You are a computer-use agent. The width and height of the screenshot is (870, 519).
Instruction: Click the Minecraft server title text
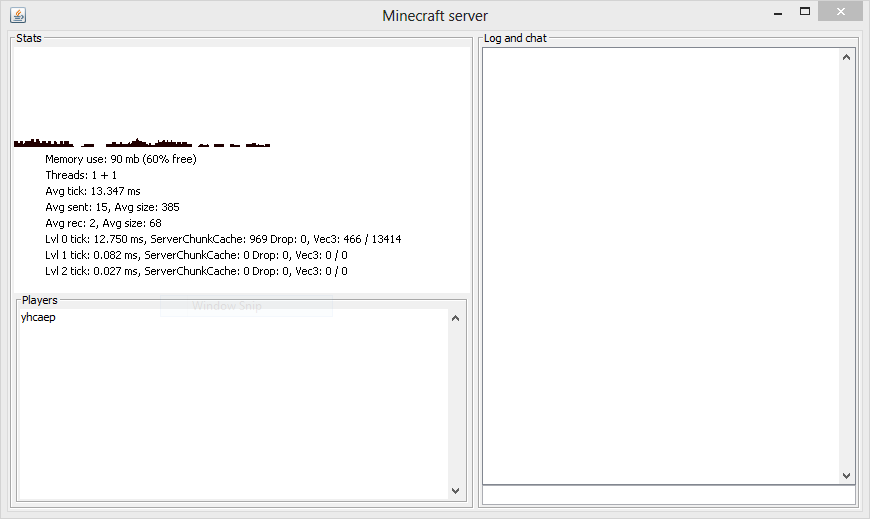click(435, 16)
